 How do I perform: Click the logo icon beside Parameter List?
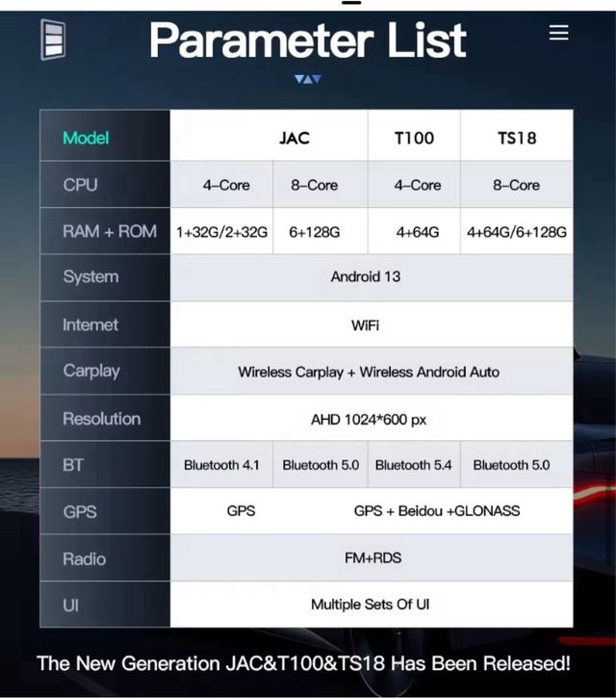coord(53,39)
